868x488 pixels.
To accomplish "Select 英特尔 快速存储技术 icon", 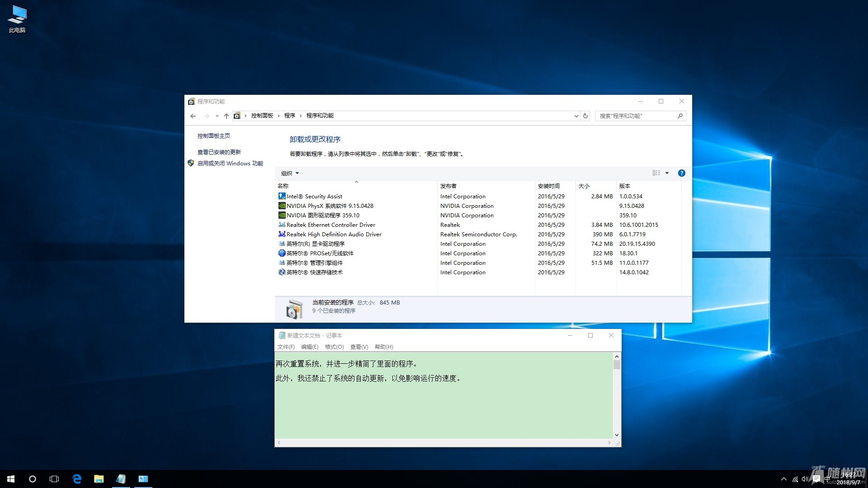I will [x=282, y=272].
